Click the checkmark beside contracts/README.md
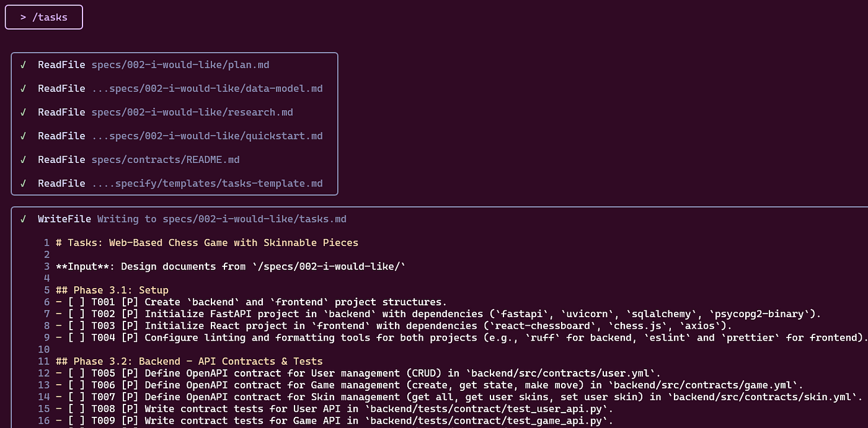This screenshot has height=428, width=868. (x=23, y=160)
